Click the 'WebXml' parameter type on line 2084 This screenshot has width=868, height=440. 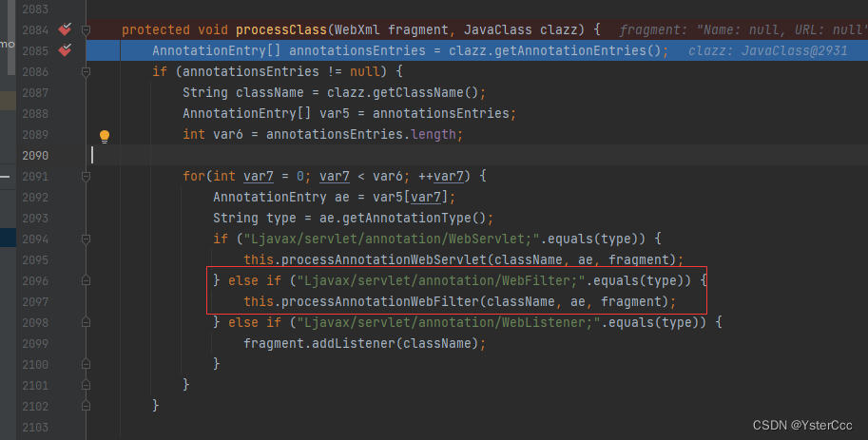pyautogui.click(x=357, y=29)
